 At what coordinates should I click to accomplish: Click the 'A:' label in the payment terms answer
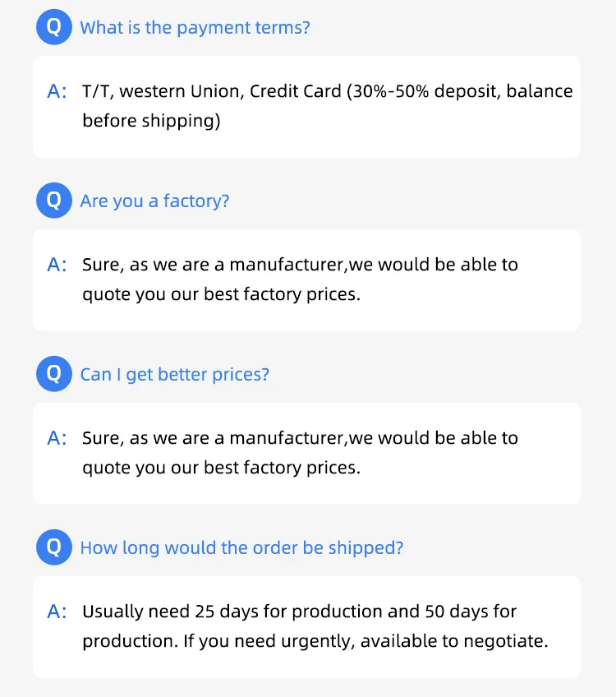[57, 91]
